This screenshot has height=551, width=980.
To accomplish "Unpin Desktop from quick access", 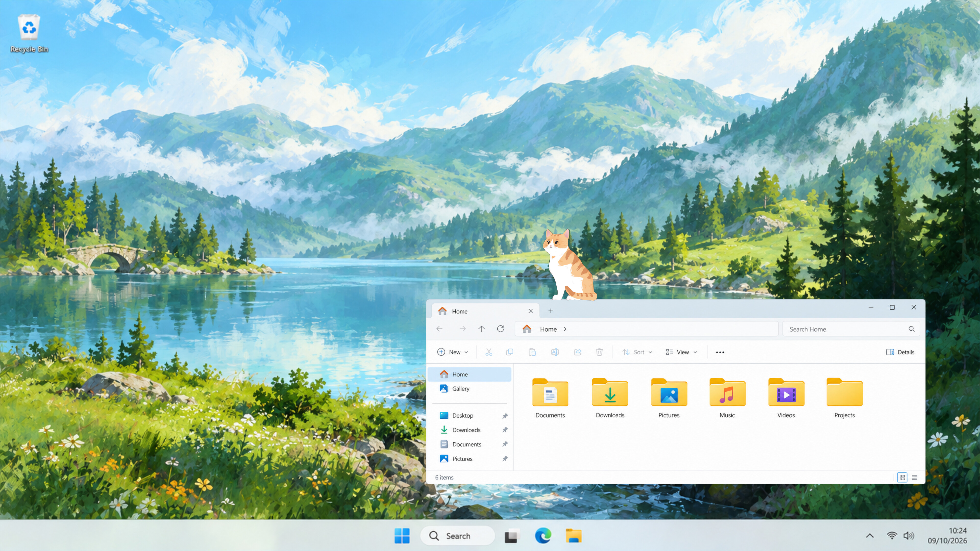I will tap(505, 416).
